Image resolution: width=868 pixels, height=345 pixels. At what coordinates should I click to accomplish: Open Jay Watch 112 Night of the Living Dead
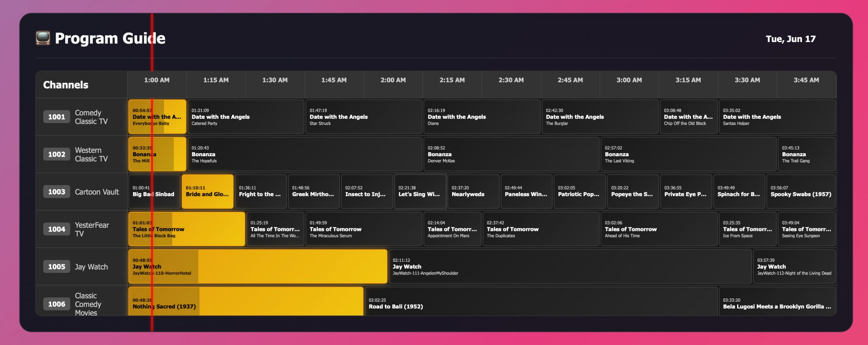794,266
